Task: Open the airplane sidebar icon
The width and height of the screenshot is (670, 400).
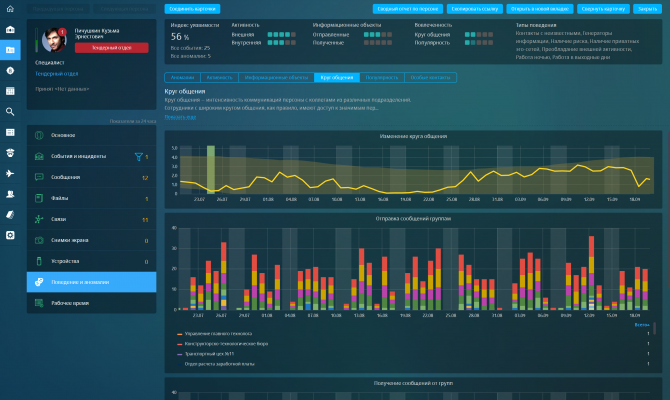Action: pos(10,173)
